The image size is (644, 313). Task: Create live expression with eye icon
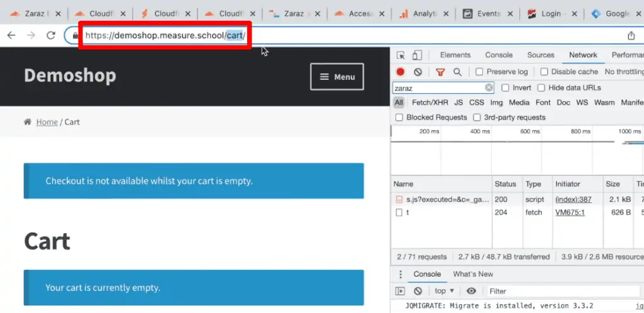tap(471, 291)
